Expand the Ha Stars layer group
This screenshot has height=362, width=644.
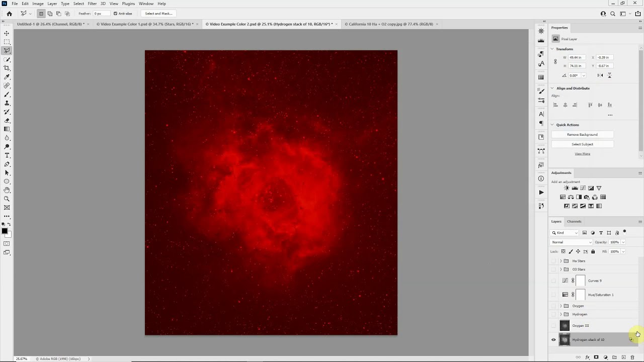click(x=561, y=261)
